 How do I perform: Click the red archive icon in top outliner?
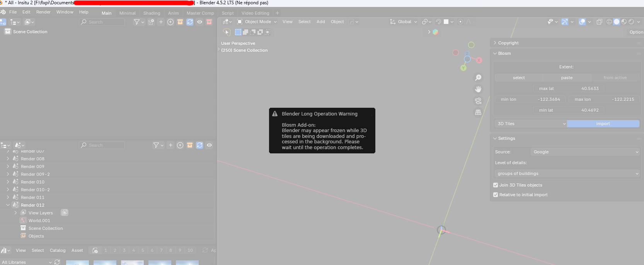click(x=209, y=22)
